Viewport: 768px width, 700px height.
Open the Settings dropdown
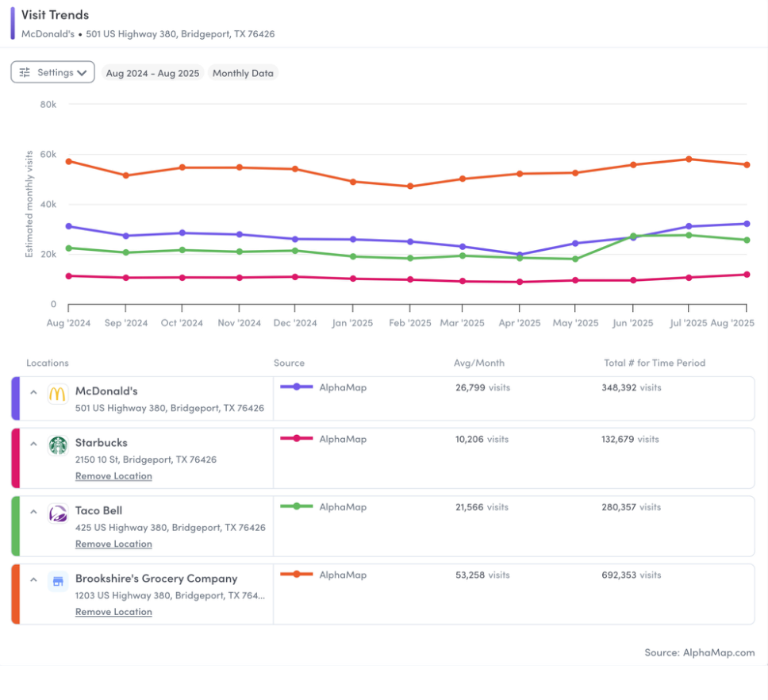coord(52,72)
